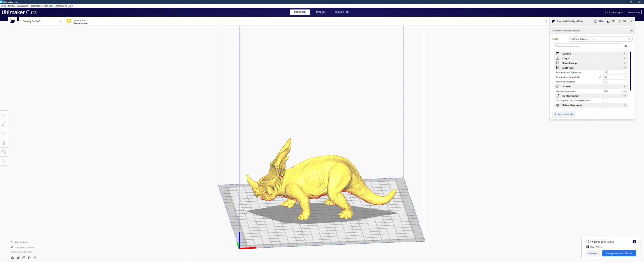This screenshot has height=262, width=644.
Task: Switch to right side view cube icon
Action: click(x=35, y=258)
